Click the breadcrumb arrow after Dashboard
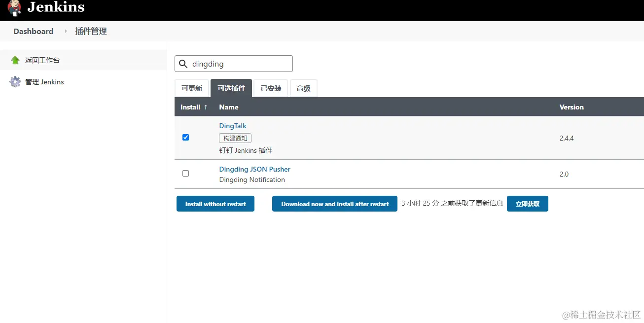Image resolution: width=644 pixels, height=323 pixels. click(x=66, y=31)
